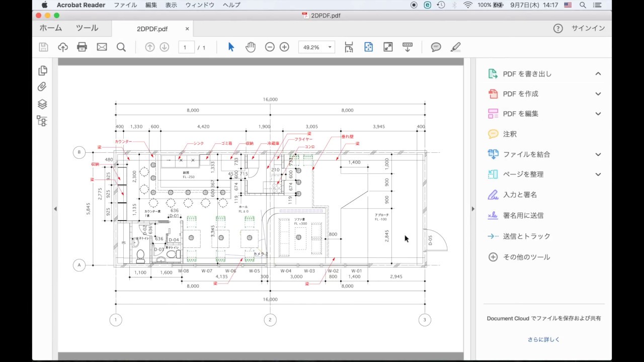Click the page number input field
The image size is (644, 362).
(x=186, y=47)
